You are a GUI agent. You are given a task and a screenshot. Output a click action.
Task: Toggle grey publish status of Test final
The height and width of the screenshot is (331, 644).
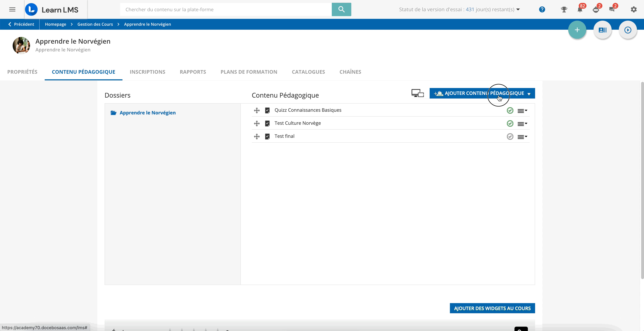click(510, 136)
